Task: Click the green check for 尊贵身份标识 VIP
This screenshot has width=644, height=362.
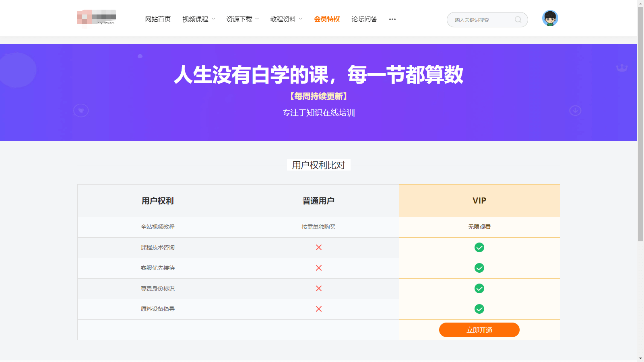Action: pyautogui.click(x=479, y=288)
